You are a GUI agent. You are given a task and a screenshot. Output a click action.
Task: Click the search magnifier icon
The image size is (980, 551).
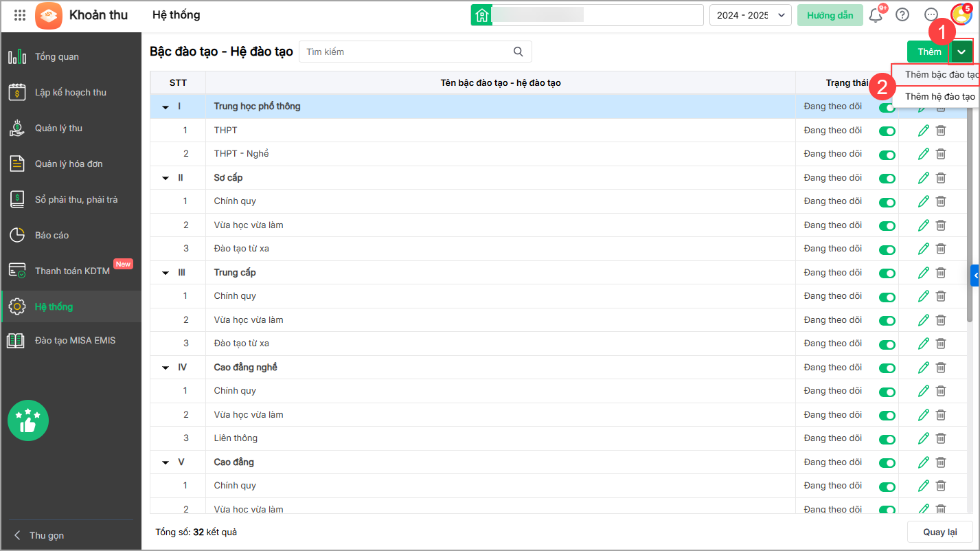click(519, 52)
